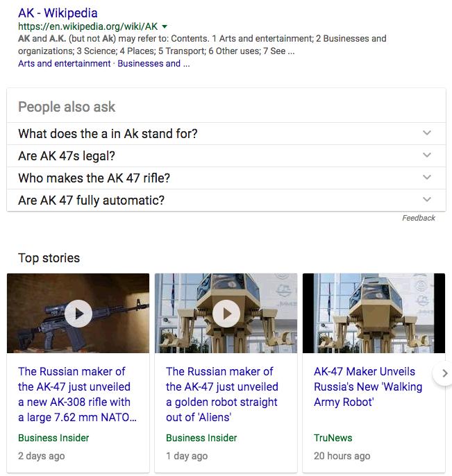Click the Top stories heading
452x476 pixels.
pos(49,258)
